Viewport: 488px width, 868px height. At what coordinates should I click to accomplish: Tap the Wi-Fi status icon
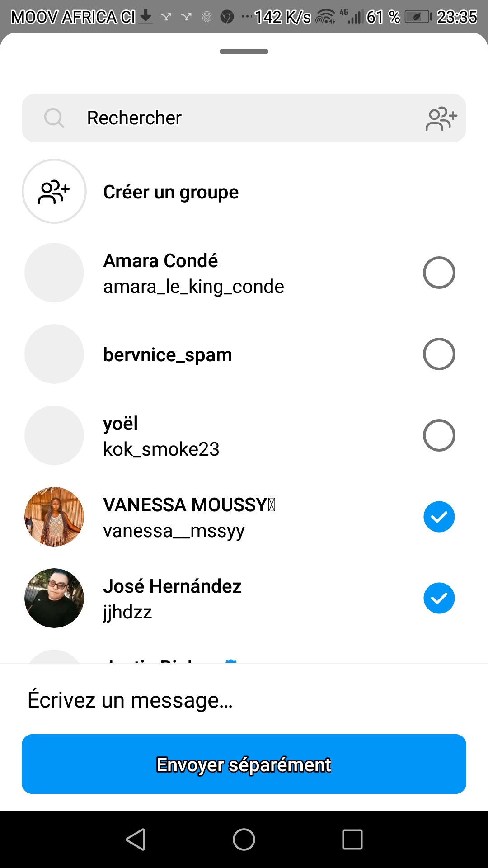tap(325, 17)
